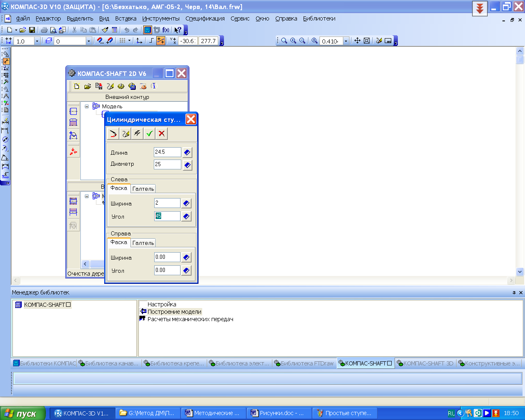Screen dimensions: 525x420
Task: Pin the Менеджер библиотек panel
Action: point(514,292)
